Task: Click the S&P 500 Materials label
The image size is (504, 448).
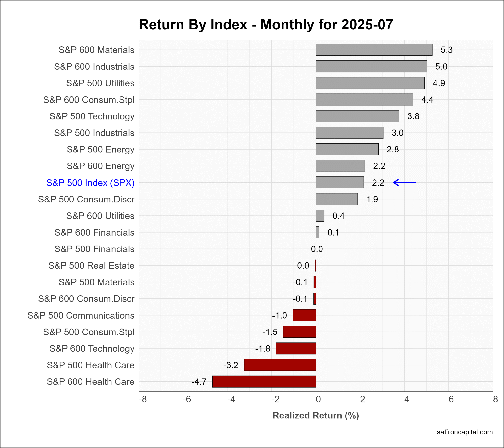Action: (x=96, y=282)
